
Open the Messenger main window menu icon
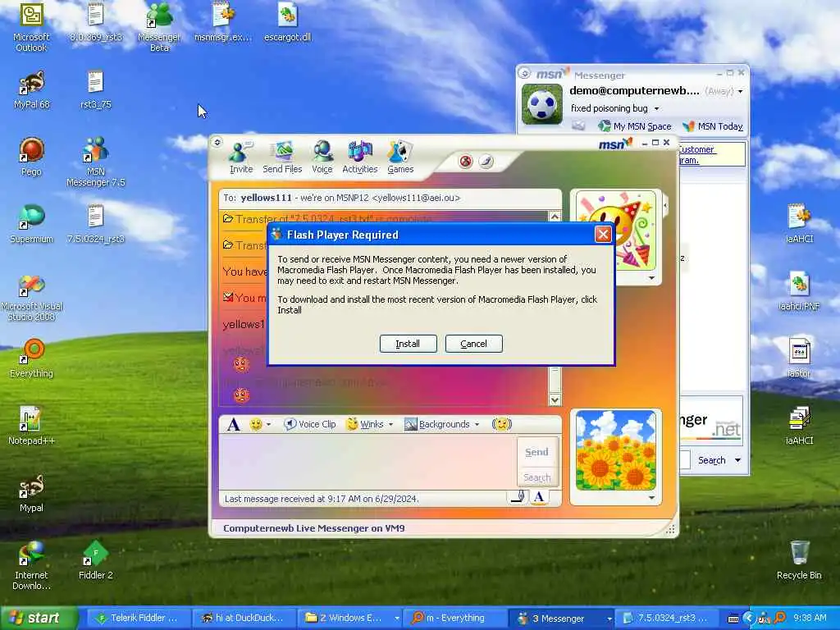pyautogui.click(x=525, y=73)
